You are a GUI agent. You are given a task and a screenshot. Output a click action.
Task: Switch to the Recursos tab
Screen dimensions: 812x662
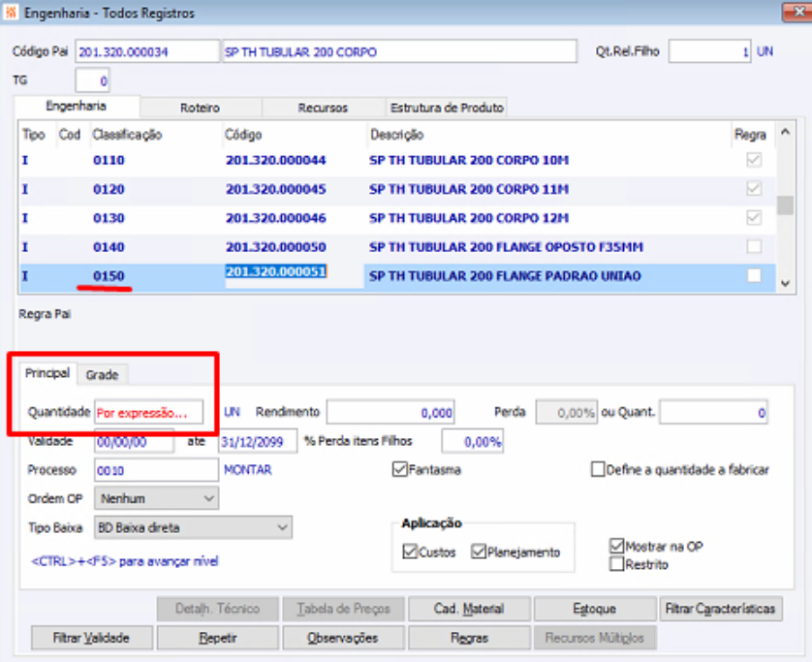323,108
